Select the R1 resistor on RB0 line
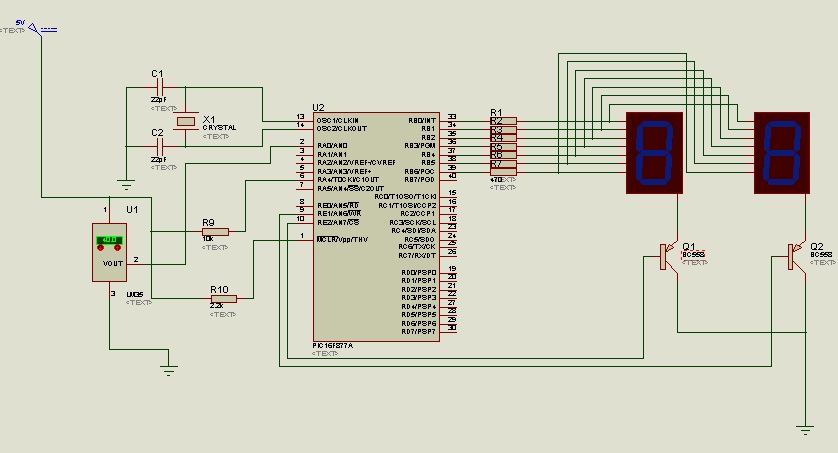The height and width of the screenshot is (453, 838). pos(503,120)
